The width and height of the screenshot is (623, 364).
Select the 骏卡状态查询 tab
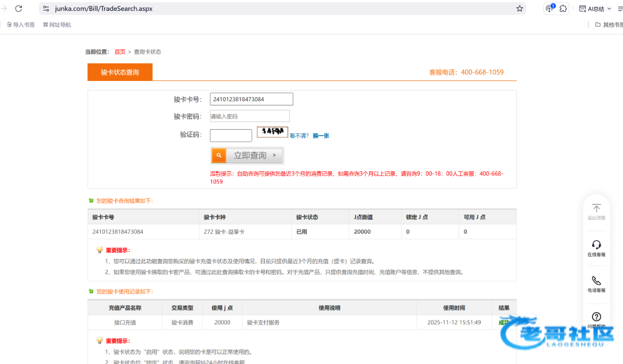tap(120, 72)
